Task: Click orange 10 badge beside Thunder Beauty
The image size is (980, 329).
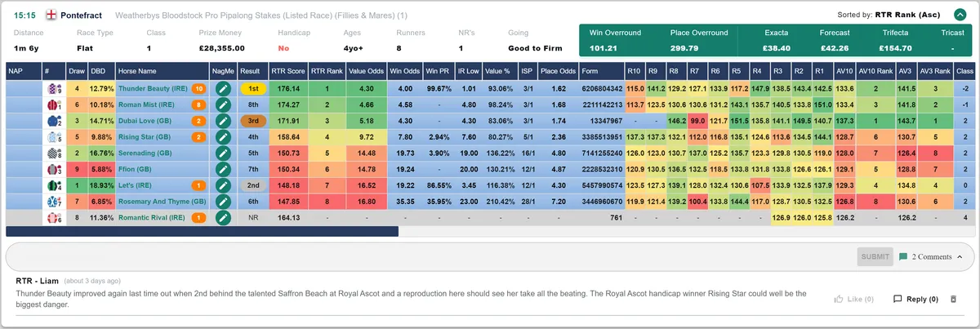Action: tap(198, 88)
